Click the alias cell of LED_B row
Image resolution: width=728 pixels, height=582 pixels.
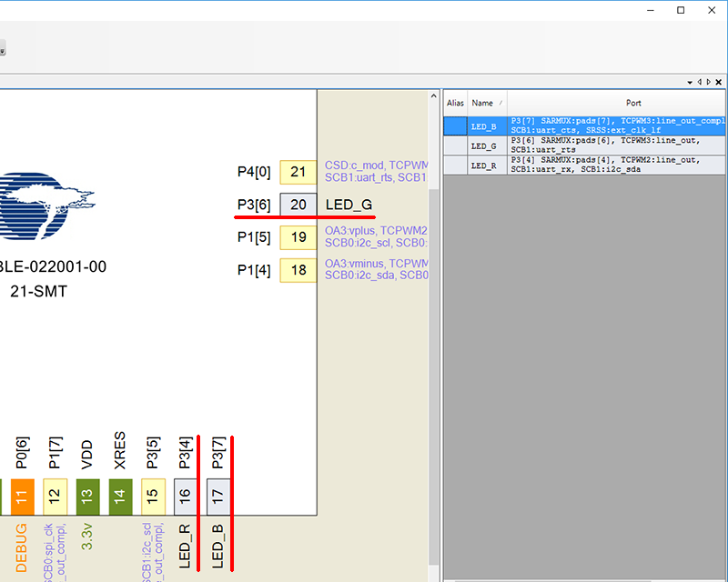click(455, 125)
